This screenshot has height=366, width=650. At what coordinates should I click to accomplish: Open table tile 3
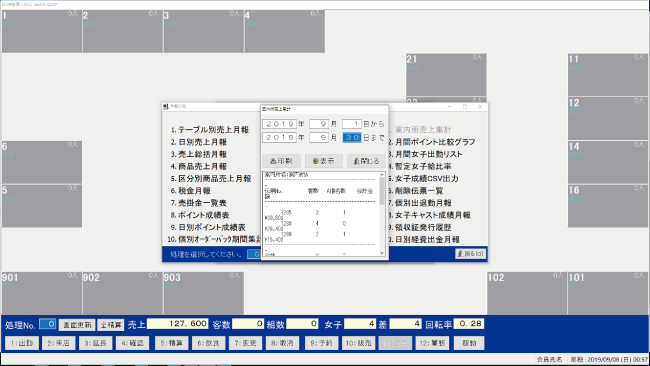click(x=204, y=32)
